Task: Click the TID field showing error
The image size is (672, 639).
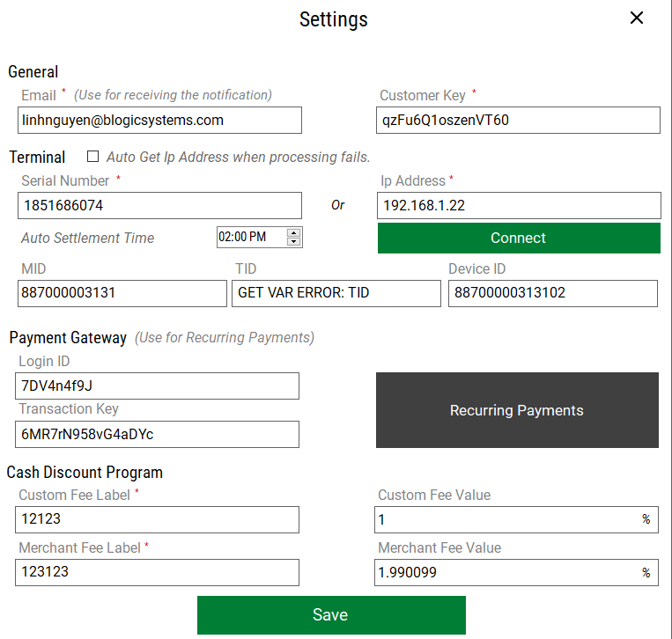Action: click(336, 294)
